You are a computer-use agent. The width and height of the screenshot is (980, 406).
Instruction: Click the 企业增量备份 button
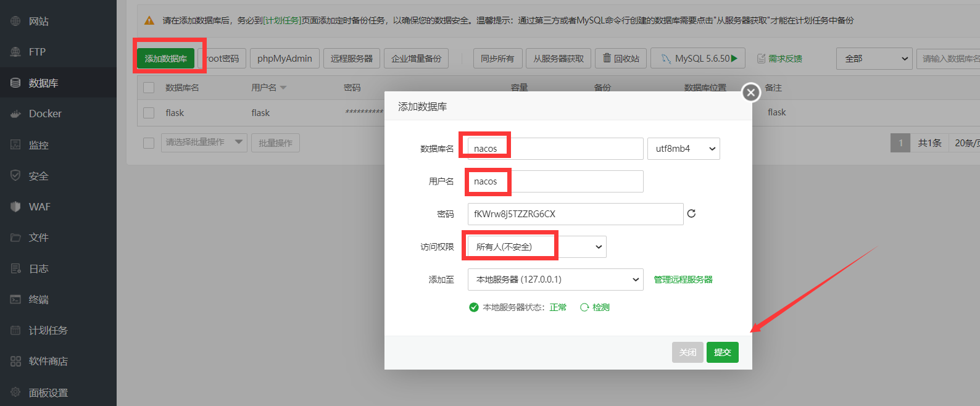point(416,59)
